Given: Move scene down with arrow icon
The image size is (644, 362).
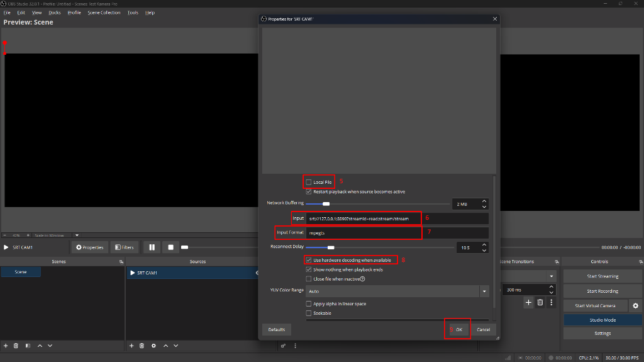Looking at the screenshot, I should point(50,346).
